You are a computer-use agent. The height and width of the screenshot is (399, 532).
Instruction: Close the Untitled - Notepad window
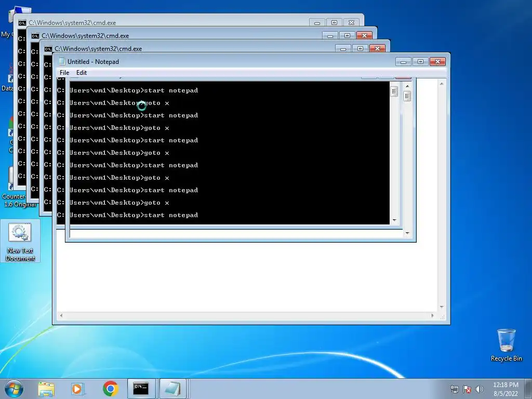437,62
